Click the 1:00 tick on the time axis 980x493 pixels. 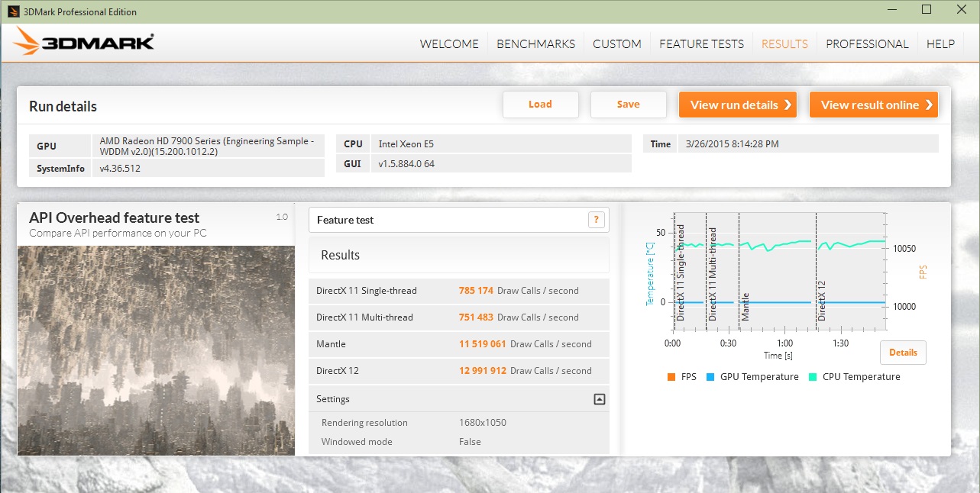tap(784, 343)
